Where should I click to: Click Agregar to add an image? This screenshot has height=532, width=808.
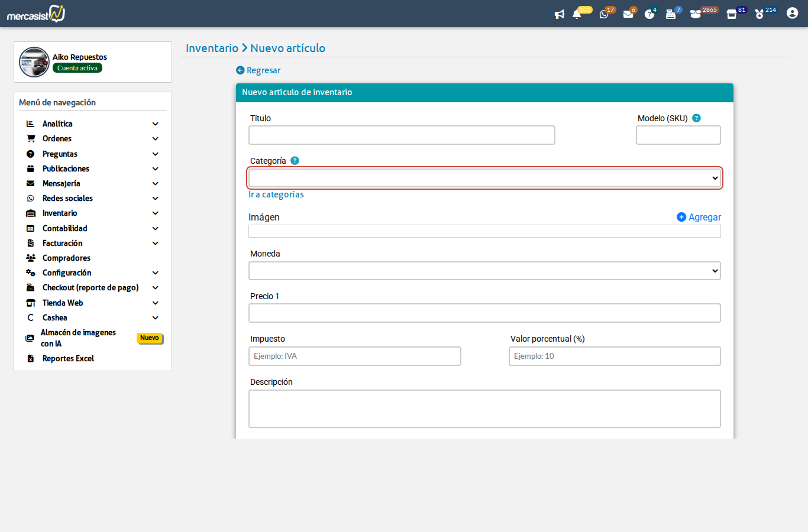click(699, 217)
